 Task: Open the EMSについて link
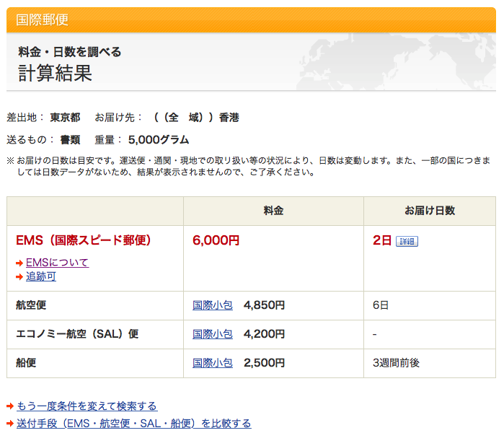(57, 263)
